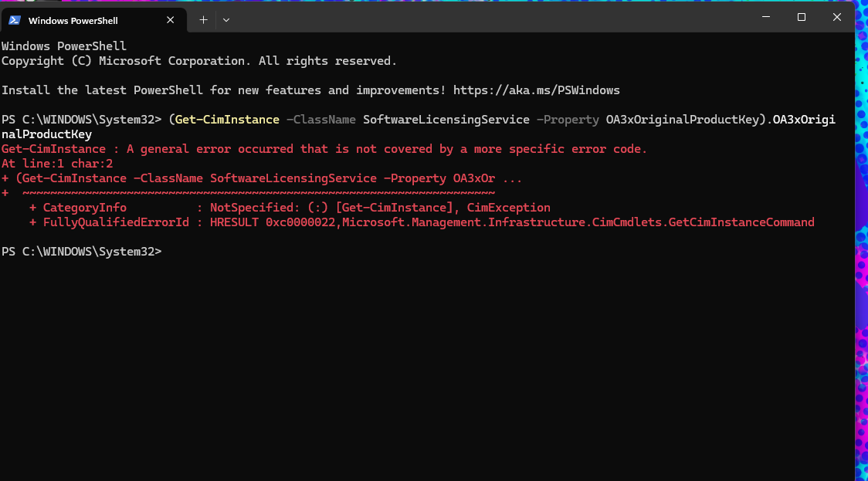Click the tilde underline beneath the command
The image size is (868, 481).
pos(255,192)
